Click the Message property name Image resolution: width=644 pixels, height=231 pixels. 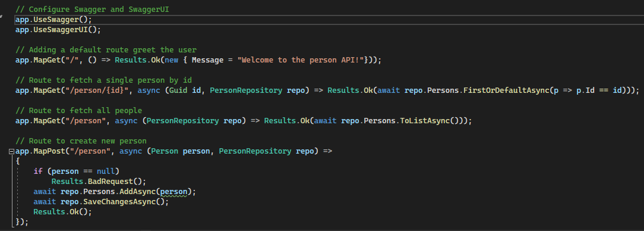tap(207, 60)
